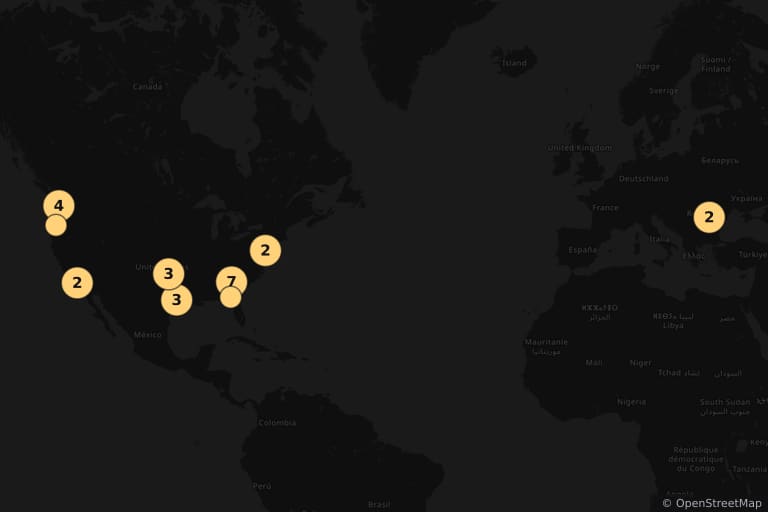
Task: Click the Mali map label
Action: [x=594, y=363]
